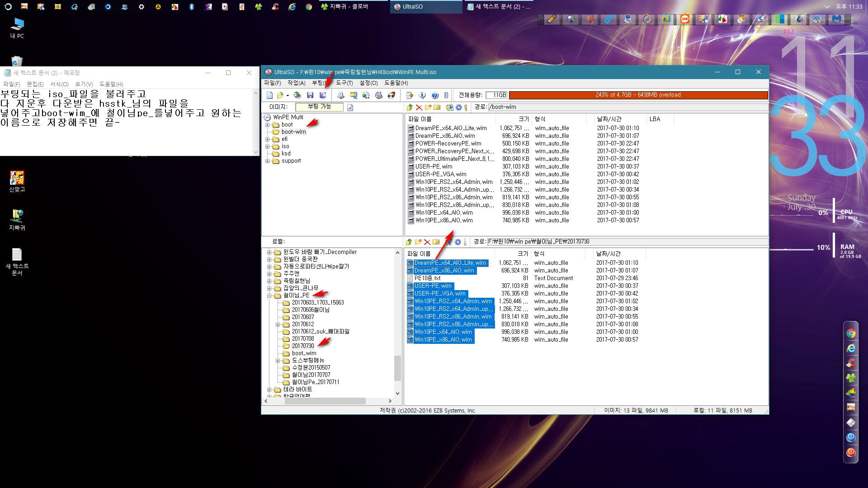This screenshot has height=488, width=868.
Task: Click the local tree vertical scrollbar thumb
Action: 398,368
